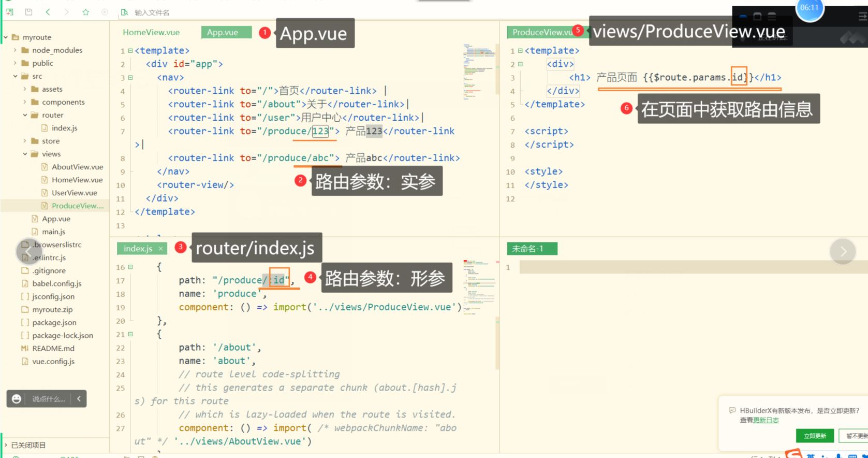868x458 pixels.
Task: Open index.js in the router folder
Action: 64,128
